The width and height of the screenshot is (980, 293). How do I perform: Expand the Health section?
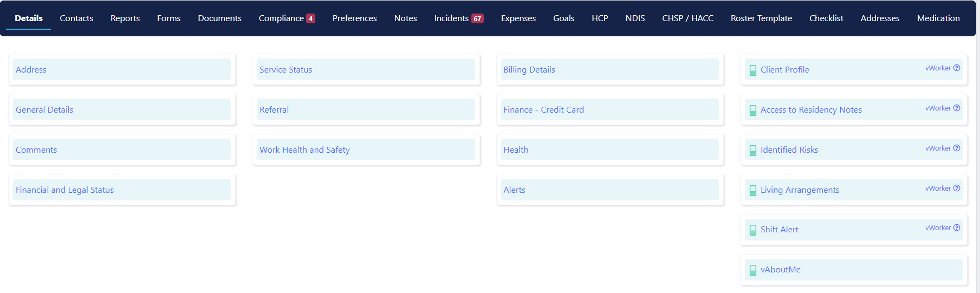pos(610,149)
